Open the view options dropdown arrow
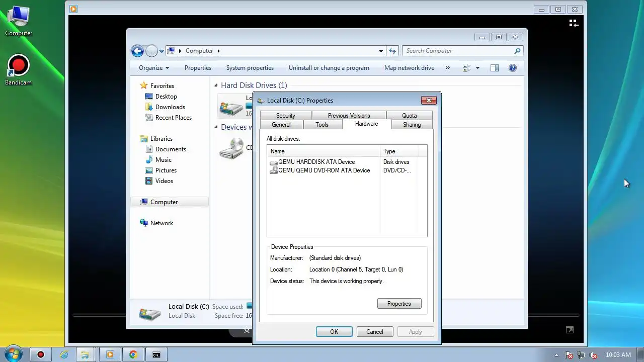 pos(477,68)
